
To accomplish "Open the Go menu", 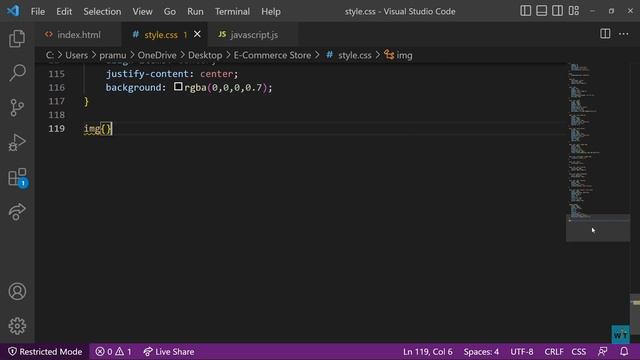I will pyautogui.click(x=170, y=11).
